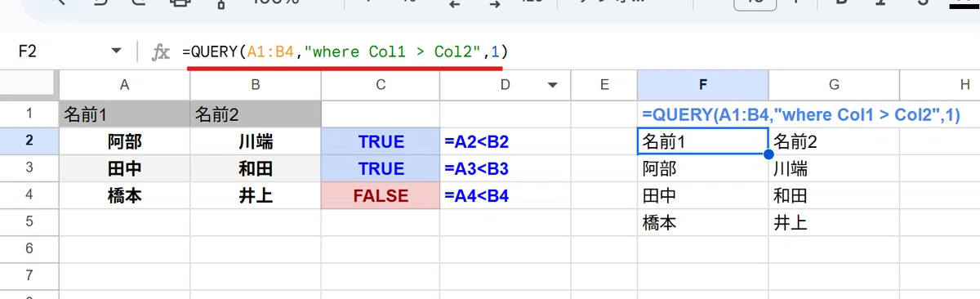Click the red FALSE cell
This screenshot has height=299, width=980.
(x=381, y=195)
